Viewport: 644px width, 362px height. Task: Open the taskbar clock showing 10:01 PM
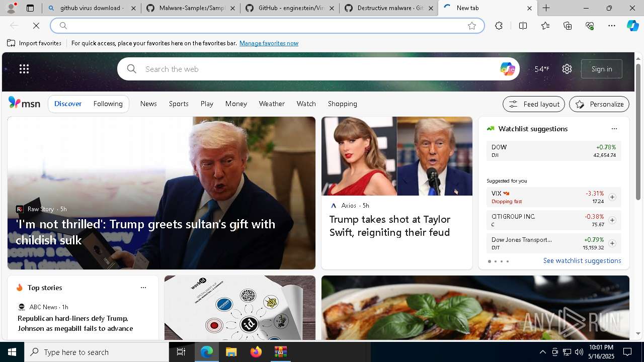coord(601,352)
